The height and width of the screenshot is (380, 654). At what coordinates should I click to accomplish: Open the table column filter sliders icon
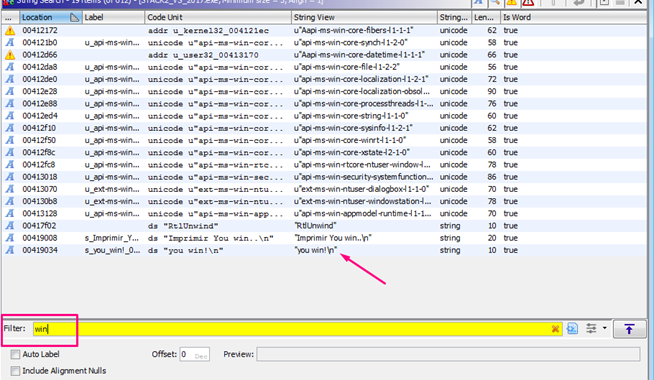click(x=591, y=328)
